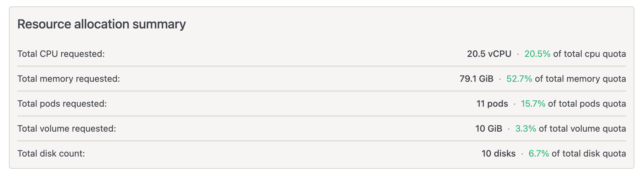Select the Total CPU requested label
This screenshot has width=644, height=177.
[x=61, y=54]
